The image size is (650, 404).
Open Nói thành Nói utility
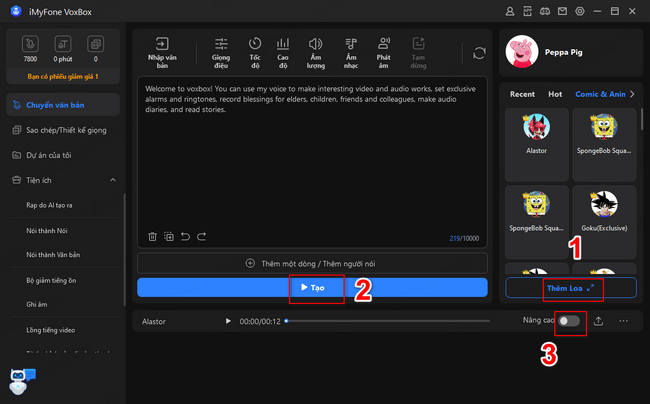pos(47,230)
